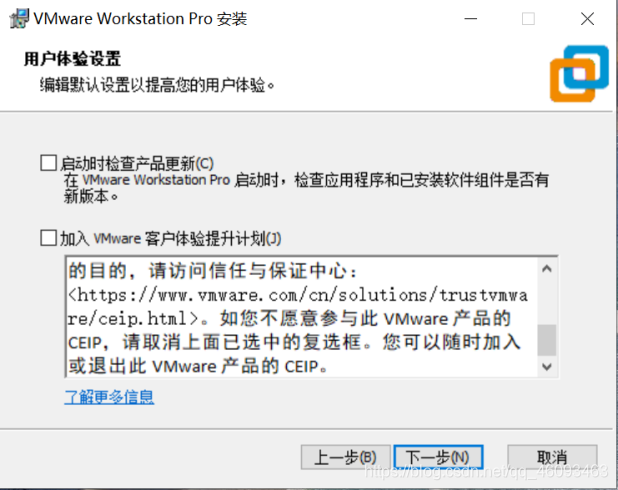
Task: Click the vmware.com URL in the CEIP text
Action: point(298,307)
